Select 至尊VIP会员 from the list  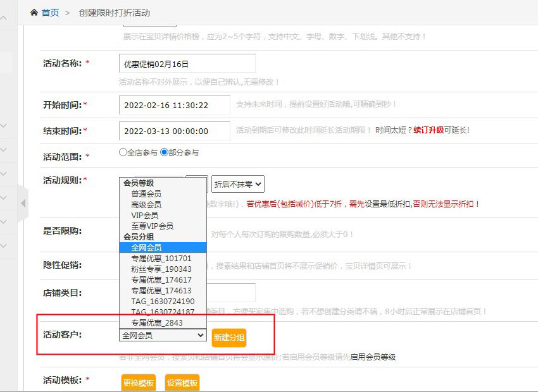point(152,226)
